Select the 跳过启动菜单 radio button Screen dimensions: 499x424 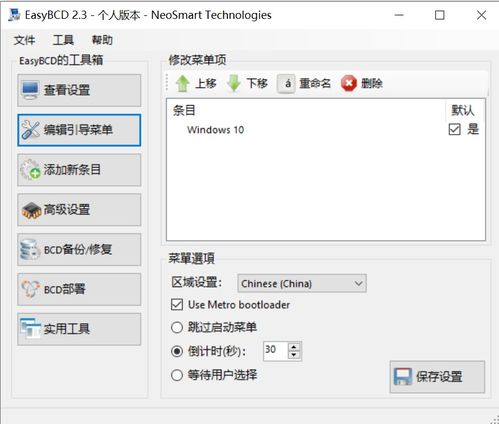[177, 327]
